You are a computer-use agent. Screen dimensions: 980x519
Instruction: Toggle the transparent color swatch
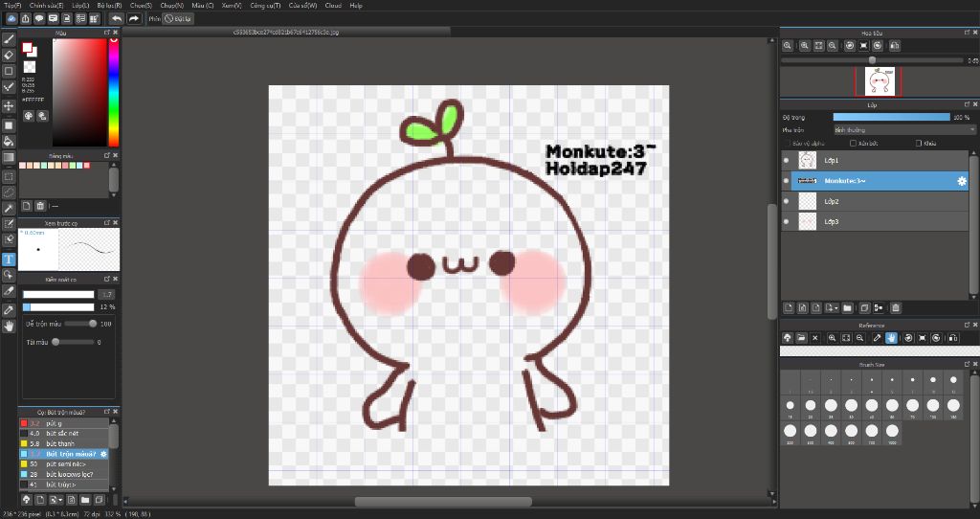coord(29,66)
